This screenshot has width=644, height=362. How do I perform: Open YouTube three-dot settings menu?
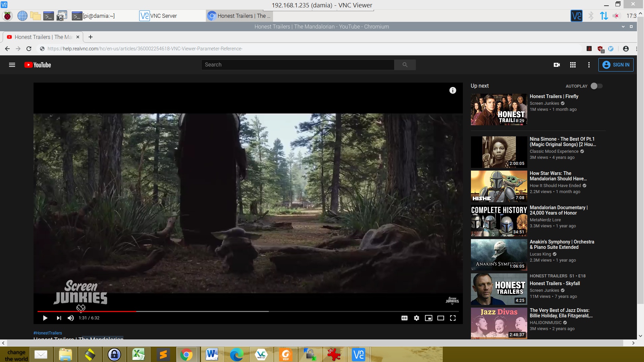tap(589, 65)
